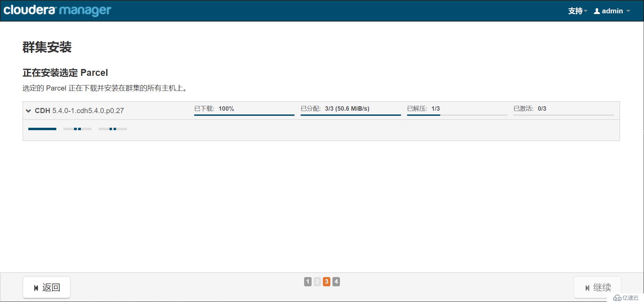The image size is (644, 302).
Task: Collapse the CDH parcel row chevron
Action: tap(28, 111)
